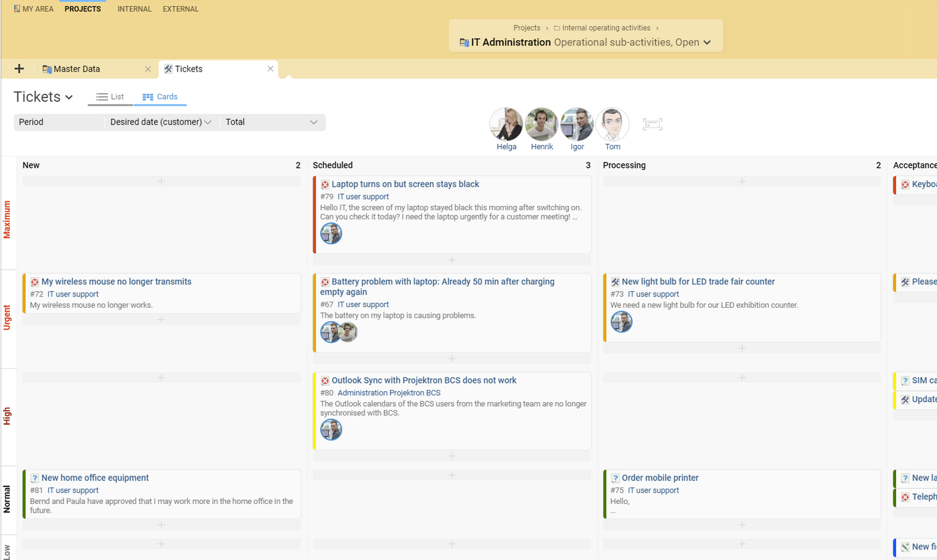
Task: Filter tickets by Tom's avatar
Action: pyautogui.click(x=612, y=124)
